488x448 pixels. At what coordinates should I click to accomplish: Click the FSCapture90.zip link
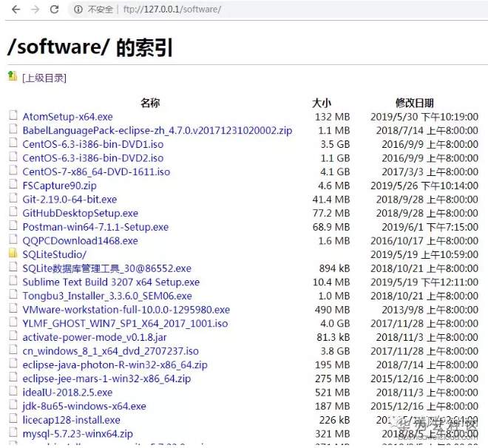pyautogui.click(x=59, y=186)
